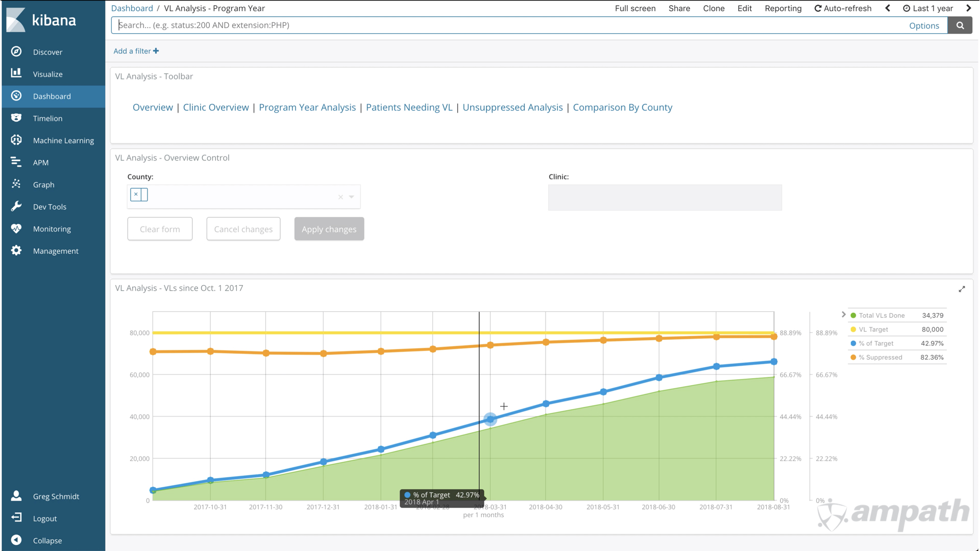
Task: Open the Last 1 year time picker
Action: click(928, 8)
